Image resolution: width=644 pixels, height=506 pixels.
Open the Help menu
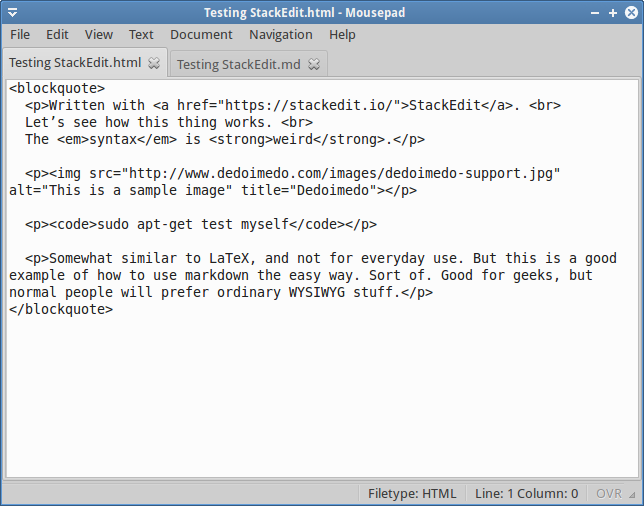[x=342, y=34]
